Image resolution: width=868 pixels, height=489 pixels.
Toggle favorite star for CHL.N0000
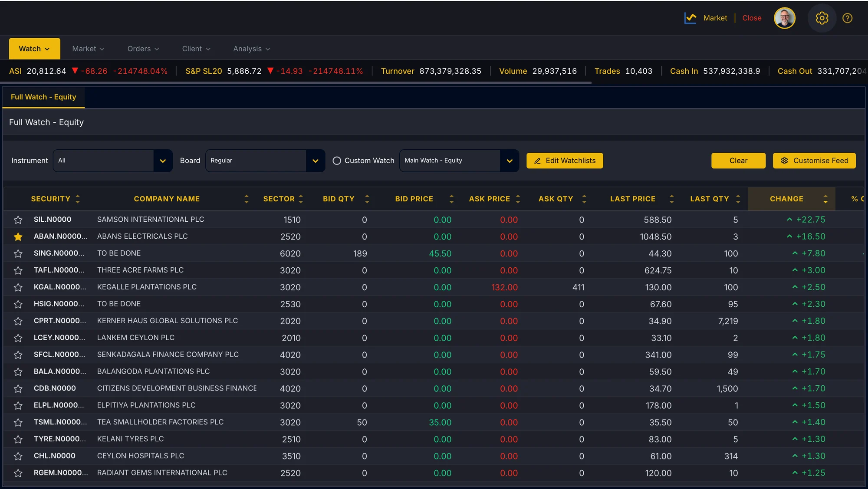18,456
